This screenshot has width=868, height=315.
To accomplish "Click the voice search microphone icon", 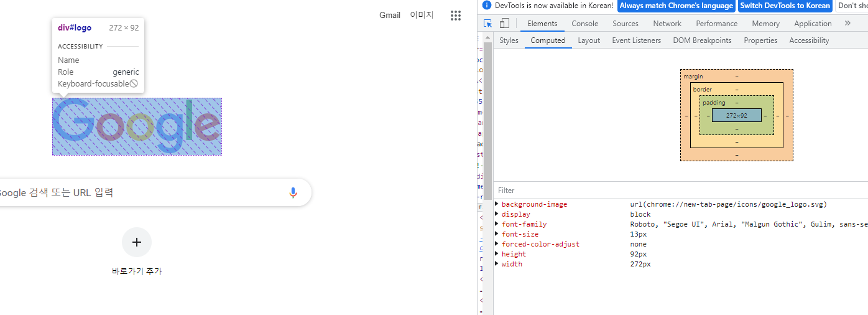I will coord(293,193).
